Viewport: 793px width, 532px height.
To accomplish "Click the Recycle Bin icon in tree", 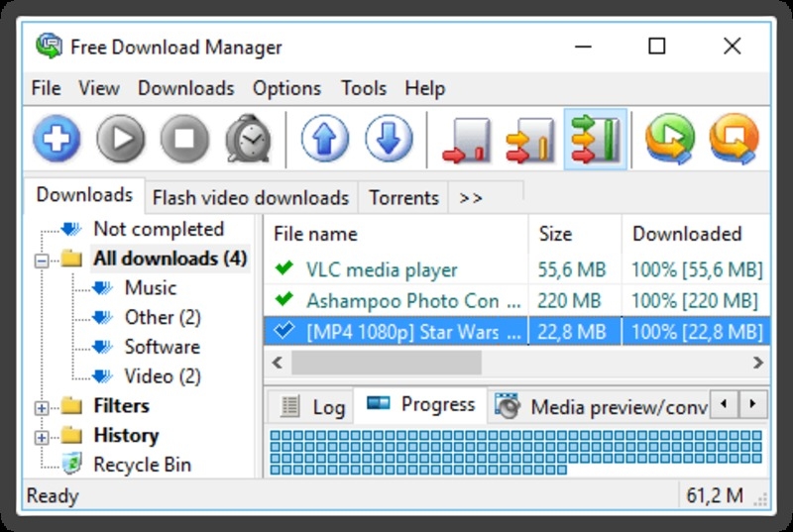I will 71,464.
